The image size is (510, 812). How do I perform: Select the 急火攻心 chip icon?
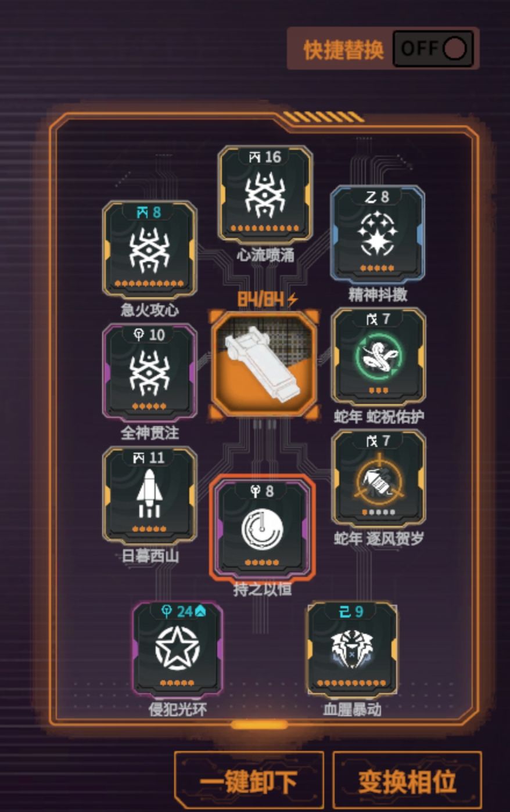pos(150,250)
